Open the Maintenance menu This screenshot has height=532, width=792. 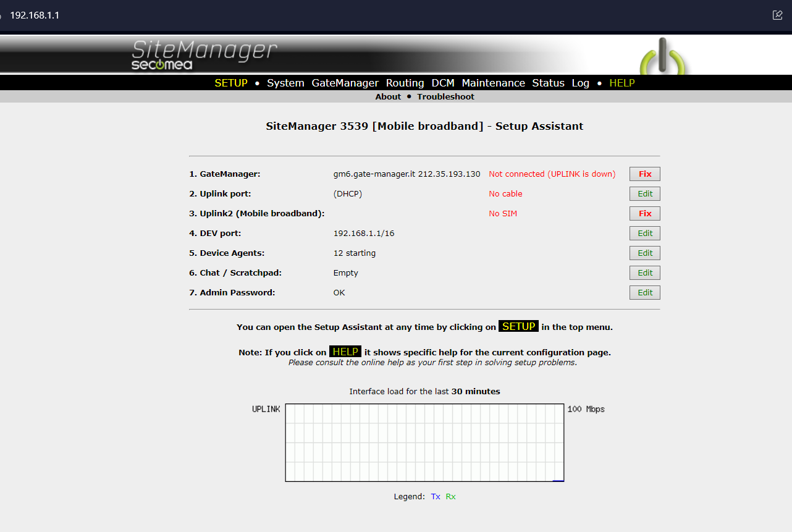(494, 83)
